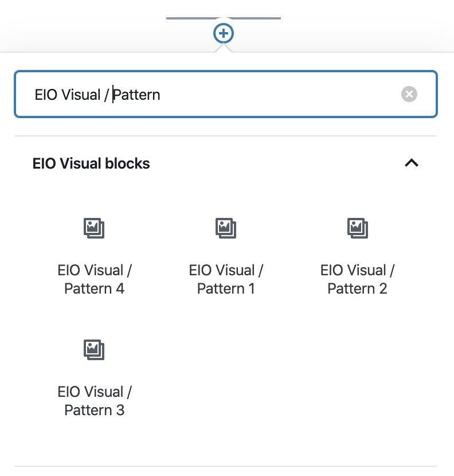The height and width of the screenshot is (476, 454).
Task: Click the Pattern 3 text in second row
Action: click(95, 411)
